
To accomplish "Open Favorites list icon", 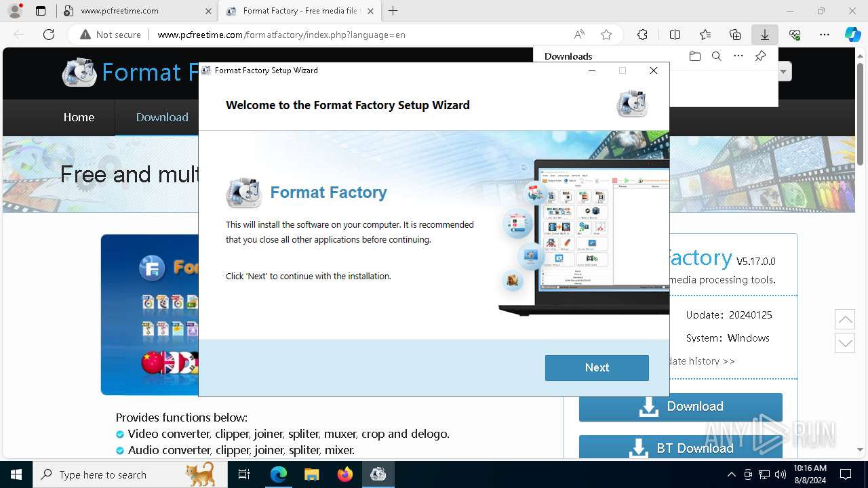I will [705, 35].
